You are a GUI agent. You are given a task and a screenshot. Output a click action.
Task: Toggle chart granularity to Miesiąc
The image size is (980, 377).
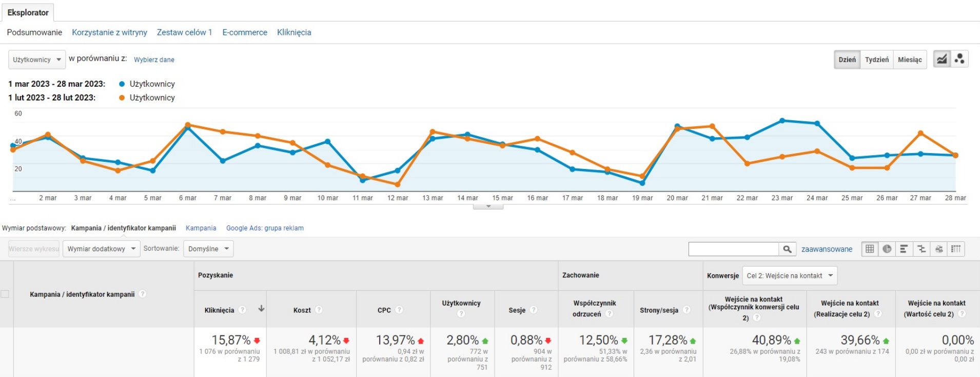910,60
